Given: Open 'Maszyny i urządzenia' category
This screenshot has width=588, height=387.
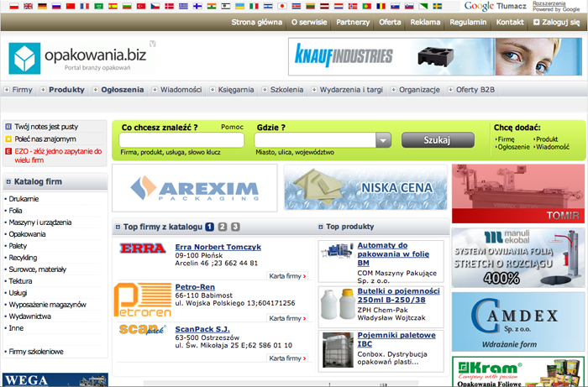Looking at the screenshot, I should pos(40,222).
